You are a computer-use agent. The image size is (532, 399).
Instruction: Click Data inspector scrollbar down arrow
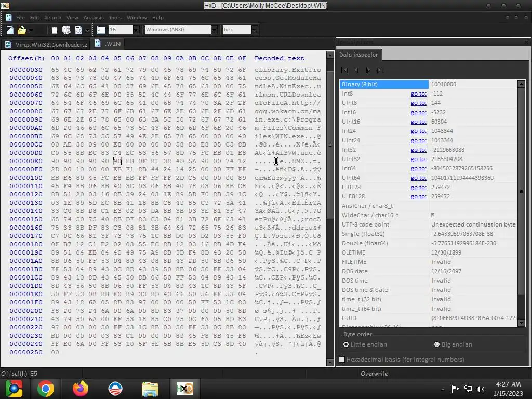pos(522,323)
